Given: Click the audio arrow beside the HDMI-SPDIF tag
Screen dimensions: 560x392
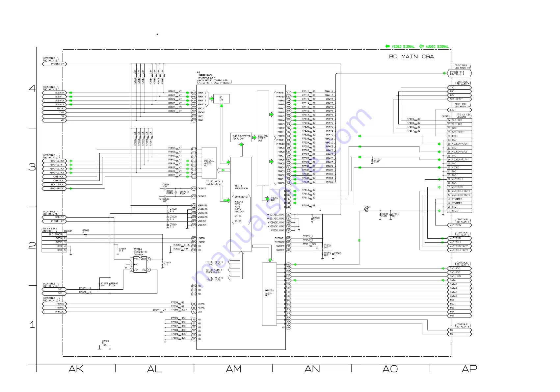Looking at the screenshot, I should [x=70, y=189].
